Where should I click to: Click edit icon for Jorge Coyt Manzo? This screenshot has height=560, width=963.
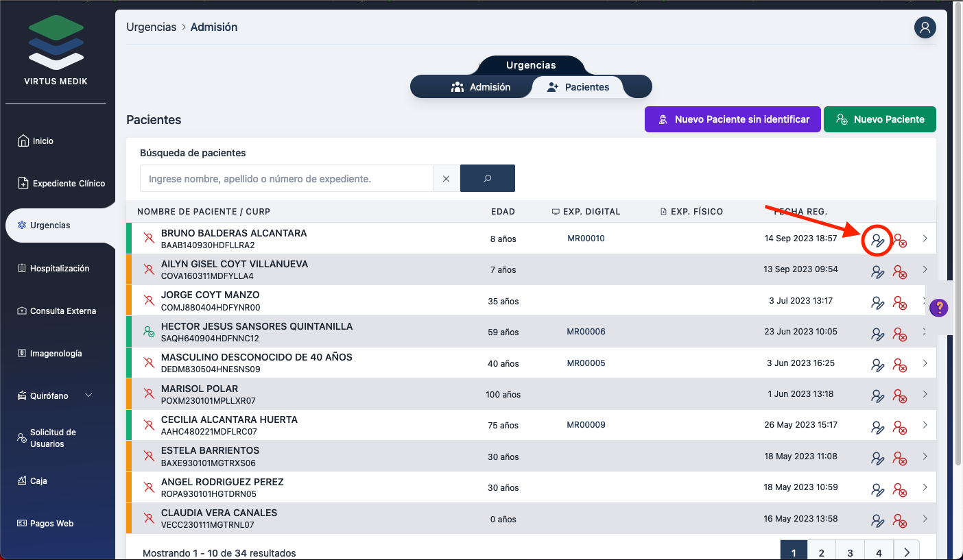(877, 302)
